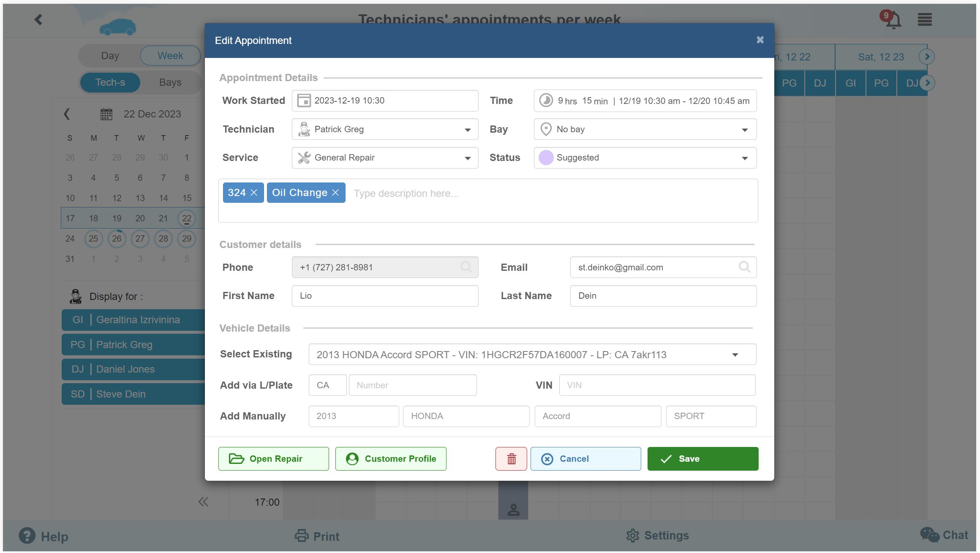Click the trash icon to delete the appointment
This screenshot has width=980, height=553.
pyautogui.click(x=511, y=458)
